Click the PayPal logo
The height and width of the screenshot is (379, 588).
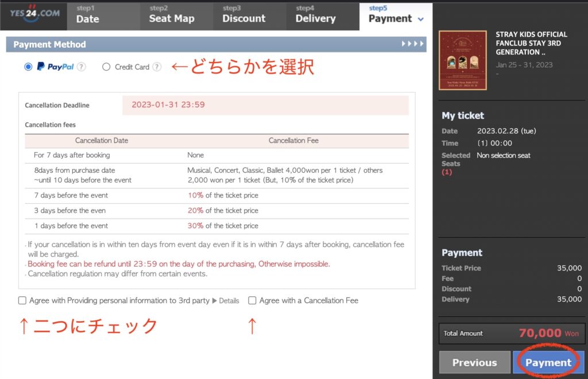pos(56,67)
